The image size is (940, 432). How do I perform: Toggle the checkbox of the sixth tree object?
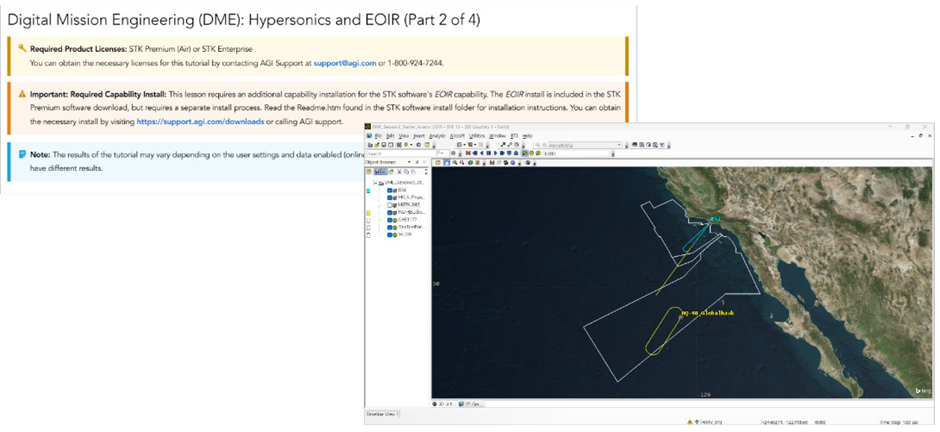[390, 227]
